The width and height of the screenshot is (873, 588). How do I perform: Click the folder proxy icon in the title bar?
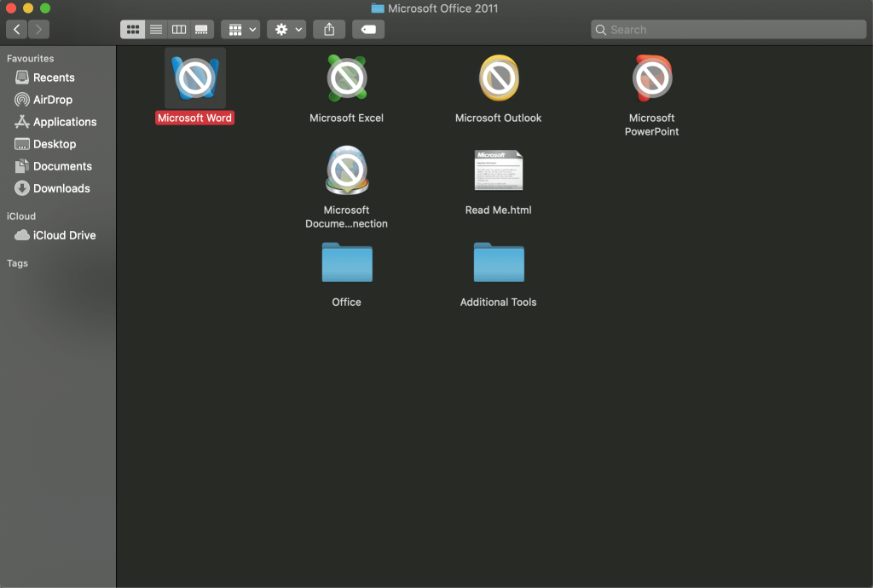pyautogui.click(x=378, y=9)
